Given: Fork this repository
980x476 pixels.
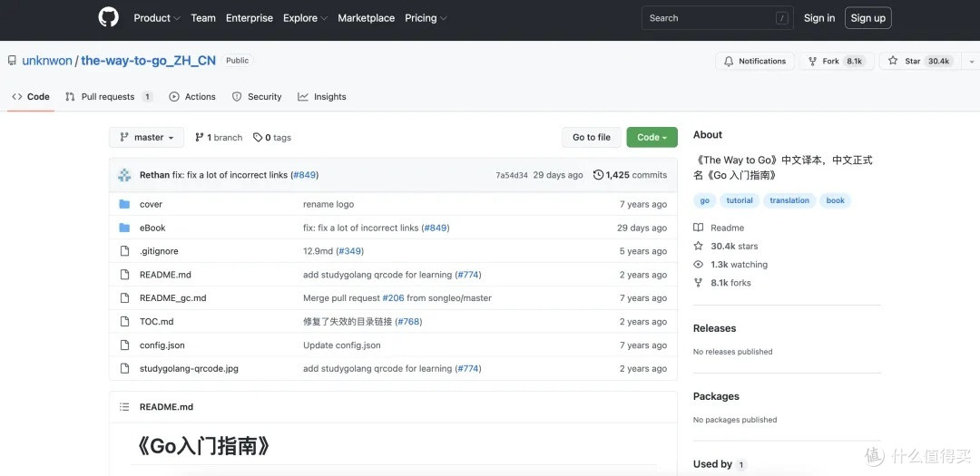Looking at the screenshot, I should 837,62.
